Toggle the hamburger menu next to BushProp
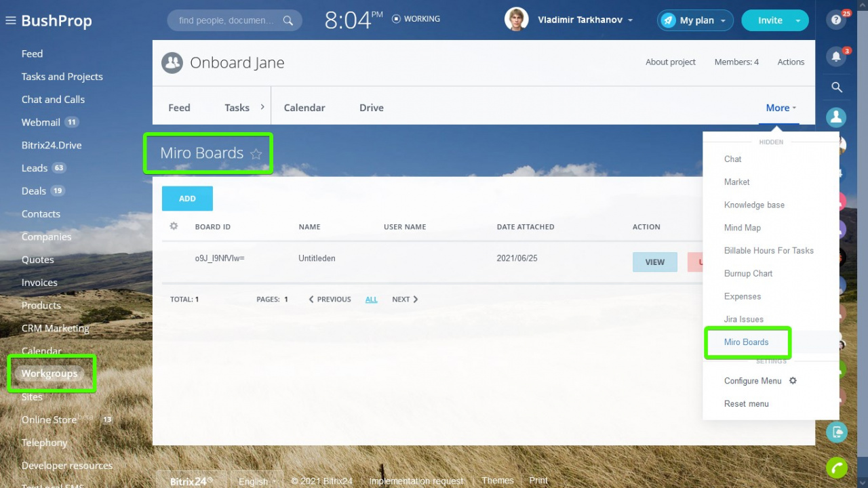 coord(10,20)
